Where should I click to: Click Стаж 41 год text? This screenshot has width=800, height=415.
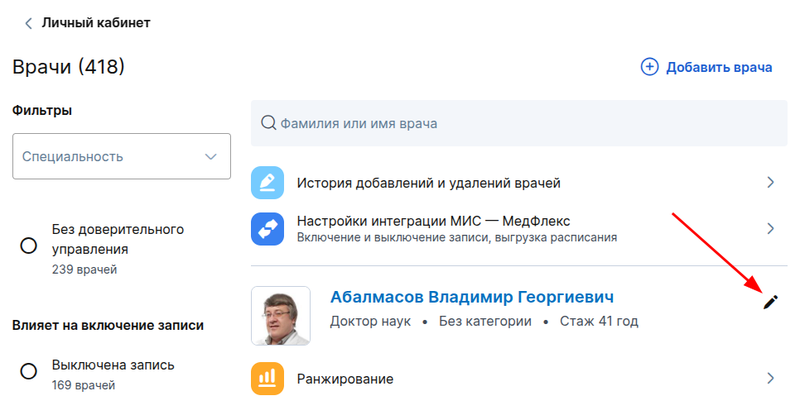coord(599,321)
